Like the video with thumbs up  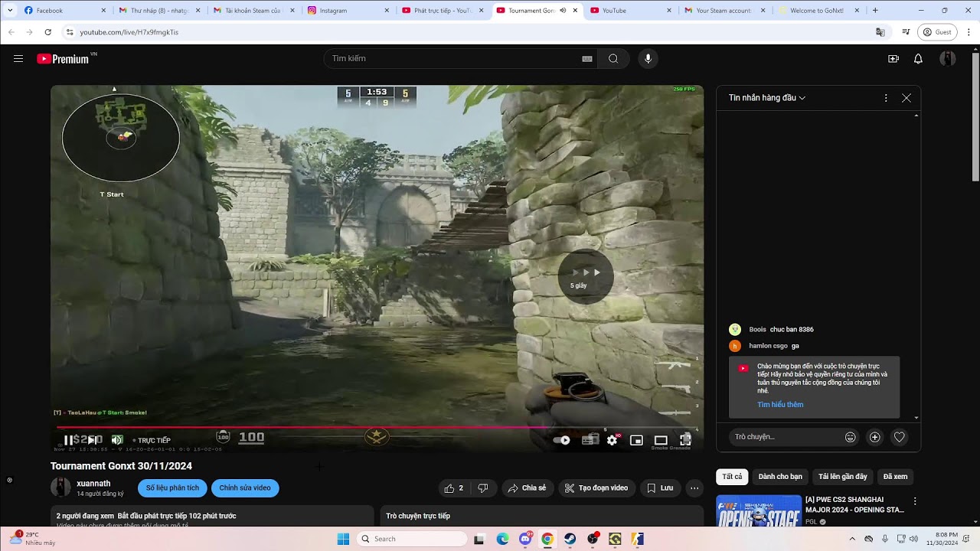(454, 488)
